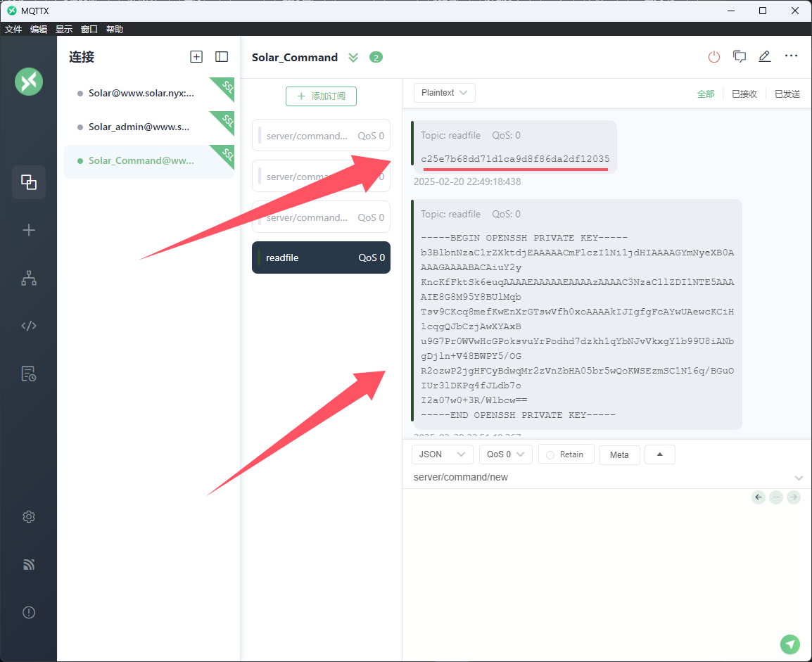Screen dimensions: 812x662
Task: Click the edit connection pencil icon
Action: click(765, 57)
